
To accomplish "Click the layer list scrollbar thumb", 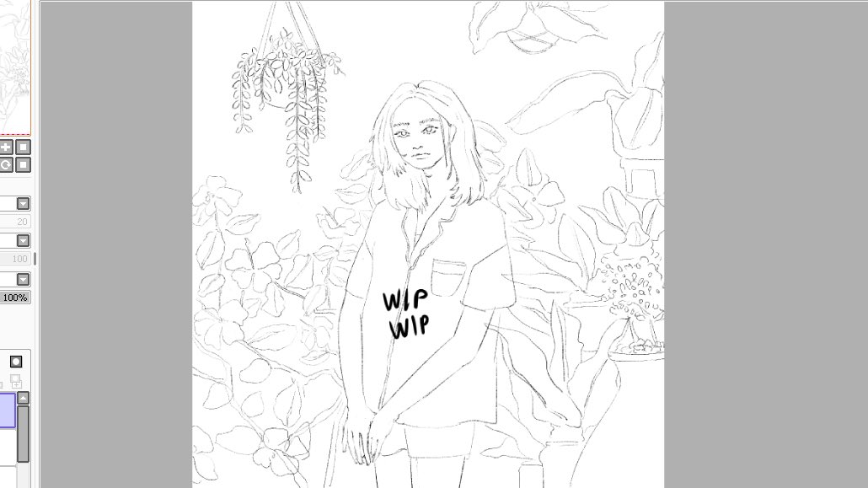I will [x=24, y=434].
